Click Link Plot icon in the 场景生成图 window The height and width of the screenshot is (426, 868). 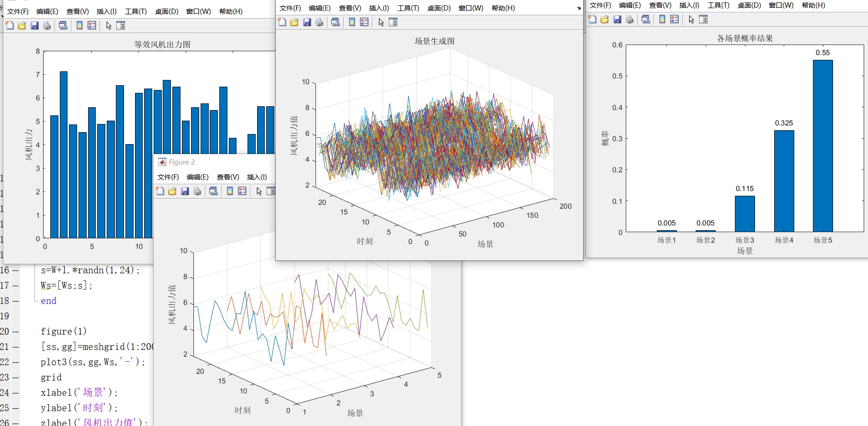pos(336,22)
